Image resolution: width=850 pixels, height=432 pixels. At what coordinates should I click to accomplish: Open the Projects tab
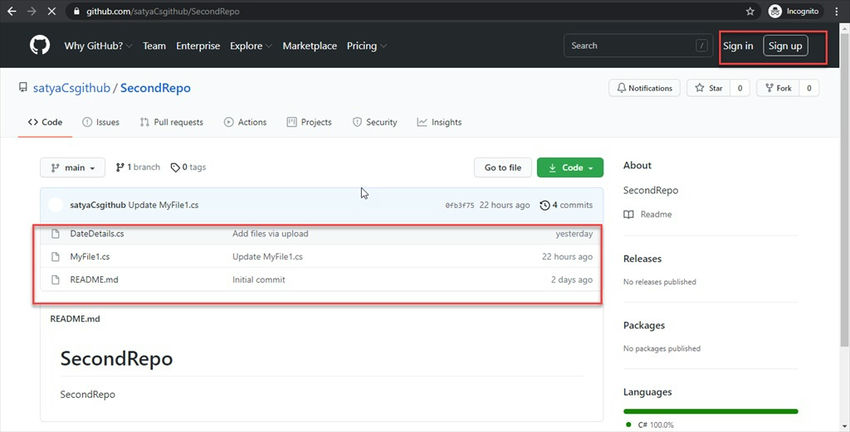(x=309, y=122)
